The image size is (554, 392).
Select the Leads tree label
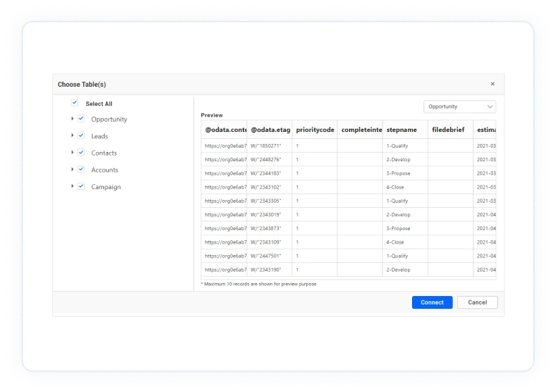[x=100, y=136]
